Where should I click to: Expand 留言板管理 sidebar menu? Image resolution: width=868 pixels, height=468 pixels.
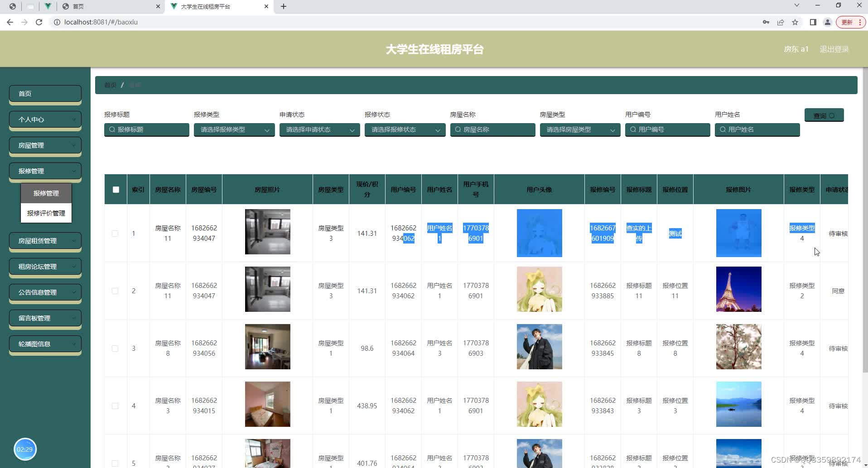[45, 318]
